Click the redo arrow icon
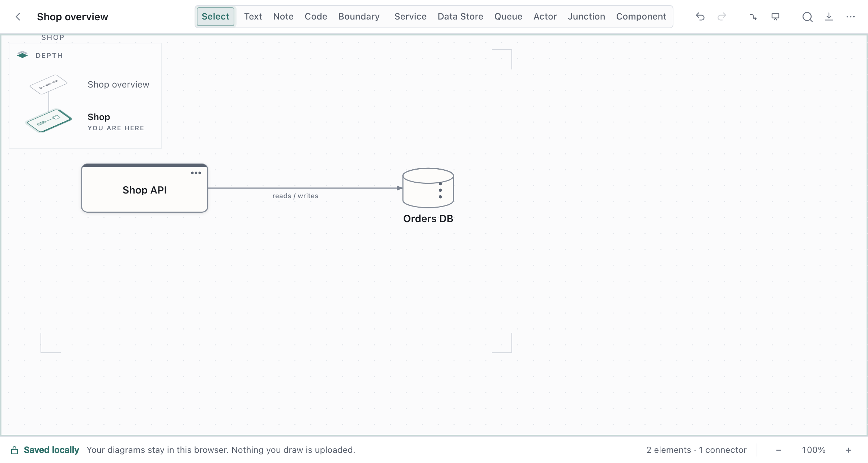Viewport: 868px width, 463px height. coord(722,17)
